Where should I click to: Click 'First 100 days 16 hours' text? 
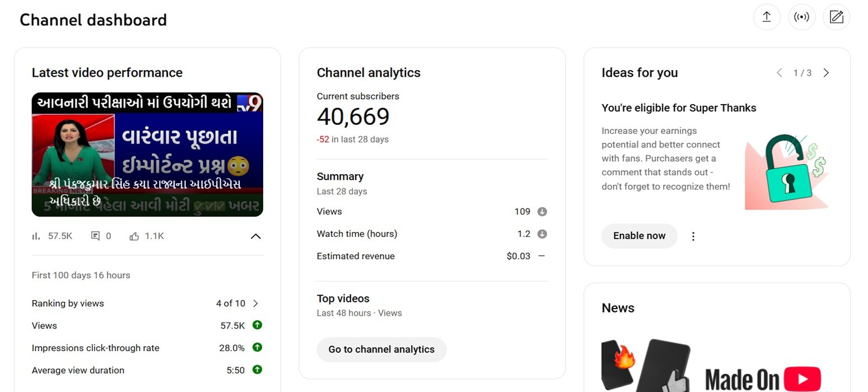click(81, 276)
